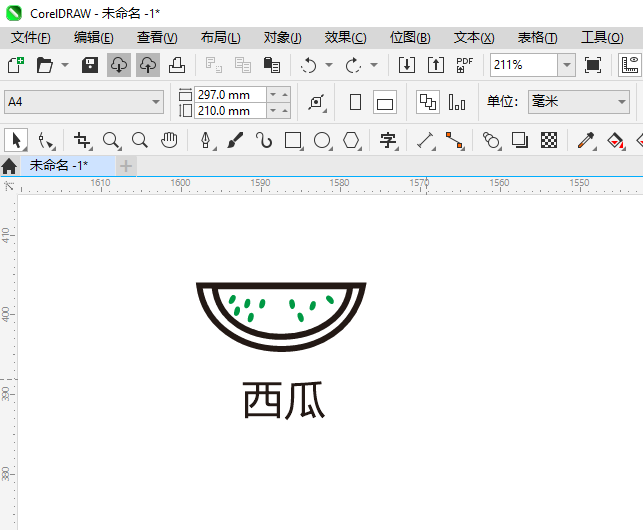
Task: Click the Redo arrow icon
Action: 353,65
